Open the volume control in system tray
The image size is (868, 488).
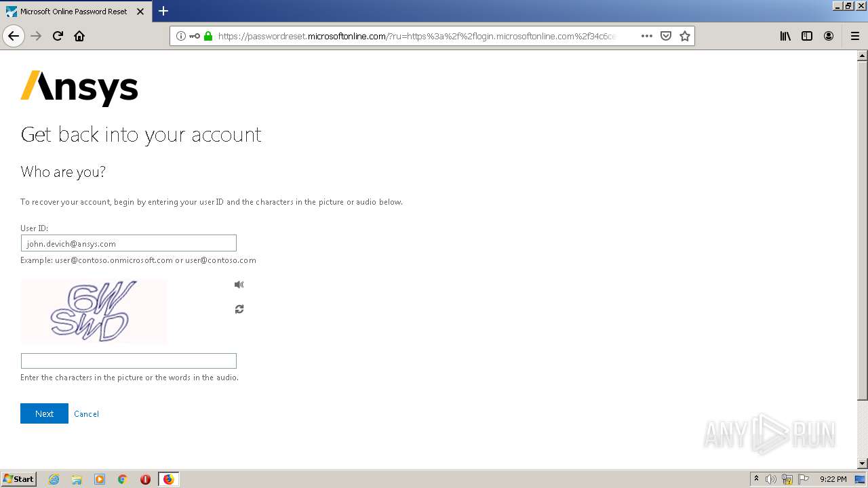tap(771, 479)
